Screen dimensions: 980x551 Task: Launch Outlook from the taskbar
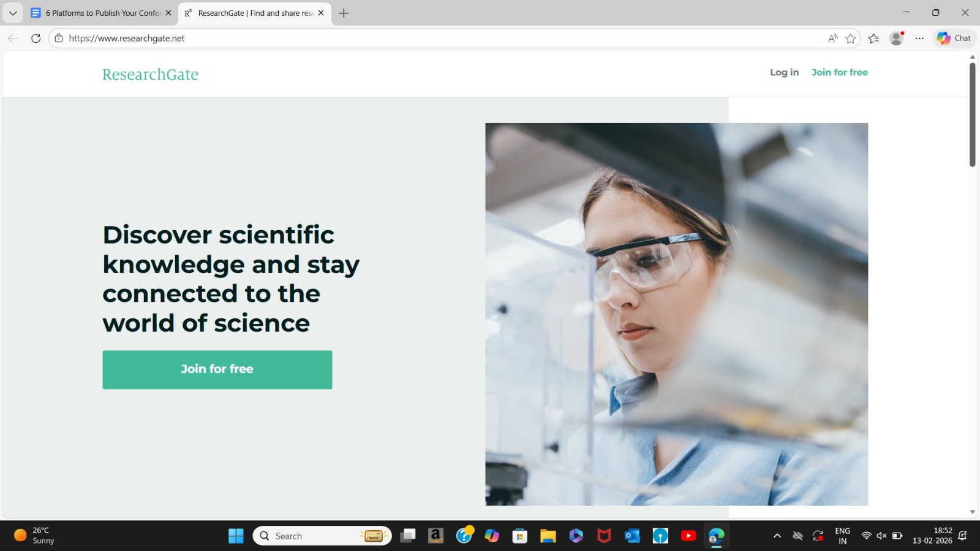click(x=631, y=536)
